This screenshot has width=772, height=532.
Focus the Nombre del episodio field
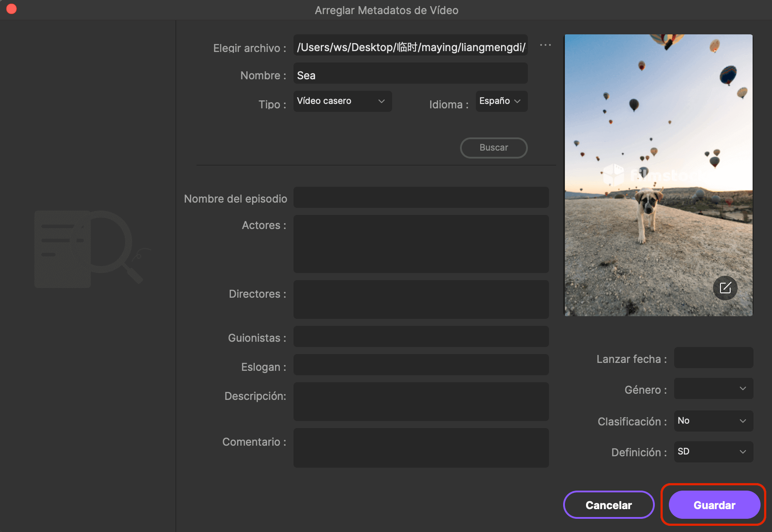(421, 197)
